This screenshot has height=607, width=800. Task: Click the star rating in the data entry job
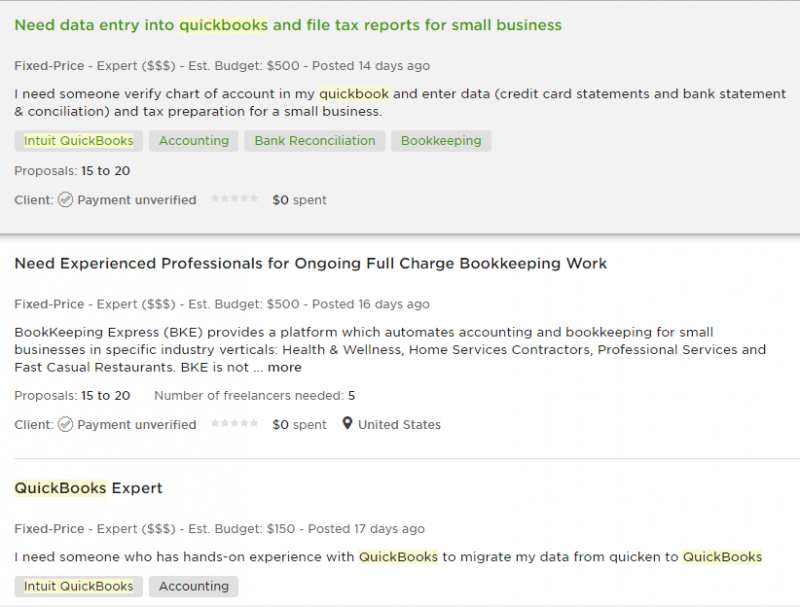coord(234,200)
